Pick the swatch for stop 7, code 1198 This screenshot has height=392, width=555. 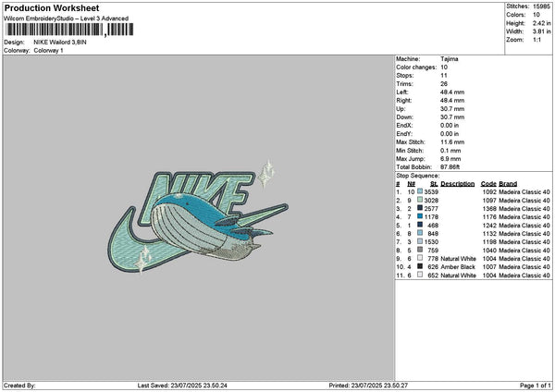point(420,241)
